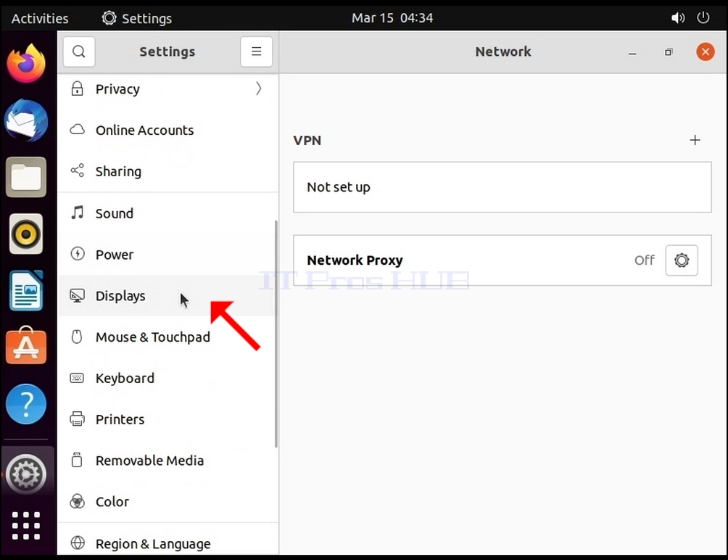This screenshot has width=728, height=560.
Task: Open the settings search magnifier icon
Action: click(x=79, y=52)
